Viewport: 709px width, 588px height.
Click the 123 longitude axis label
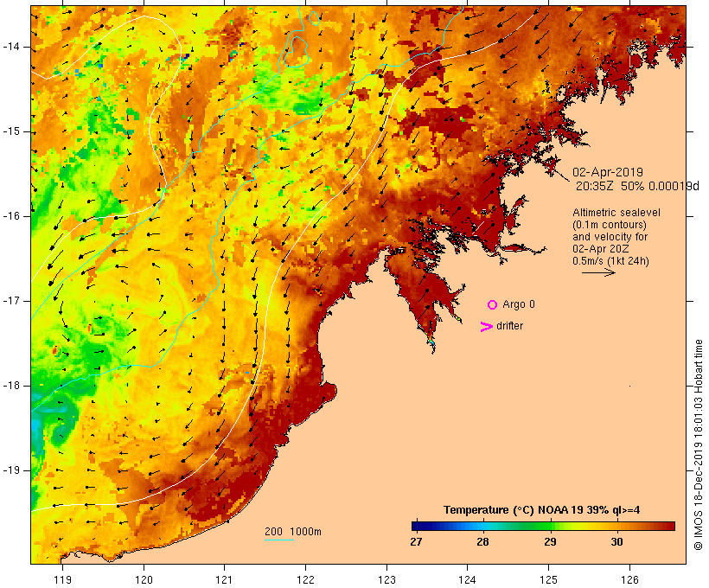(x=386, y=579)
